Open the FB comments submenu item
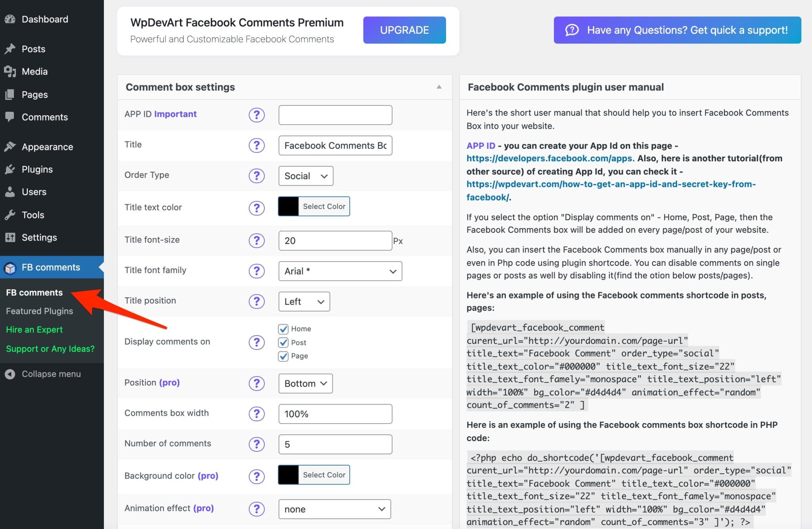This screenshot has height=529, width=812. pyautogui.click(x=34, y=292)
